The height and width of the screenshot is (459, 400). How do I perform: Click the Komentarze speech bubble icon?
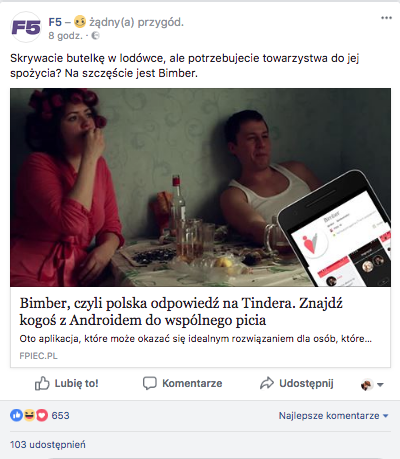[150, 384]
